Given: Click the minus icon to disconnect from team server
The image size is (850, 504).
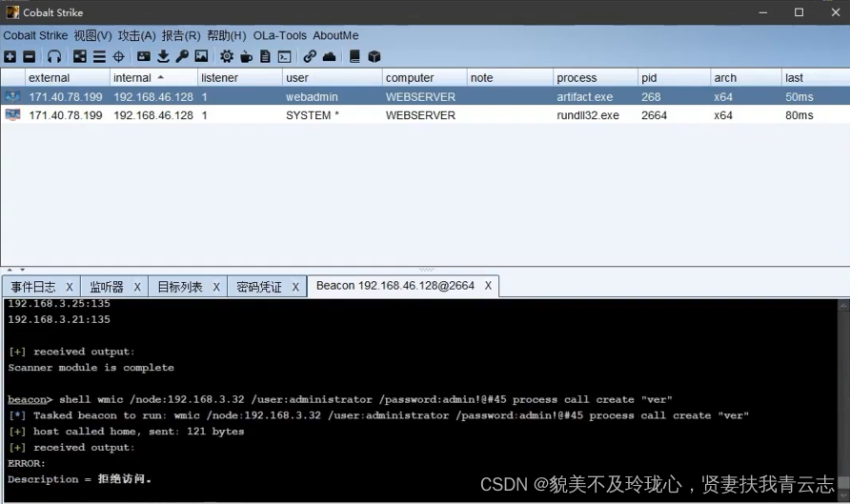Looking at the screenshot, I should coord(30,56).
